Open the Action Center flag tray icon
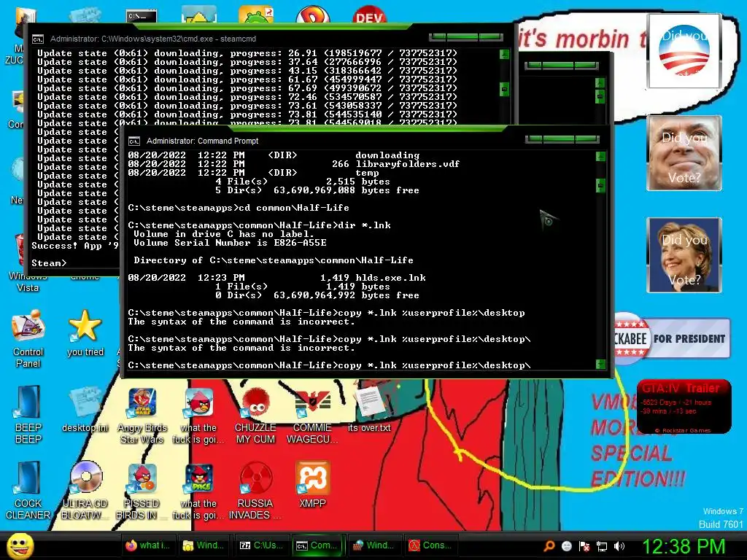The height and width of the screenshot is (560, 747). click(584, 545)
